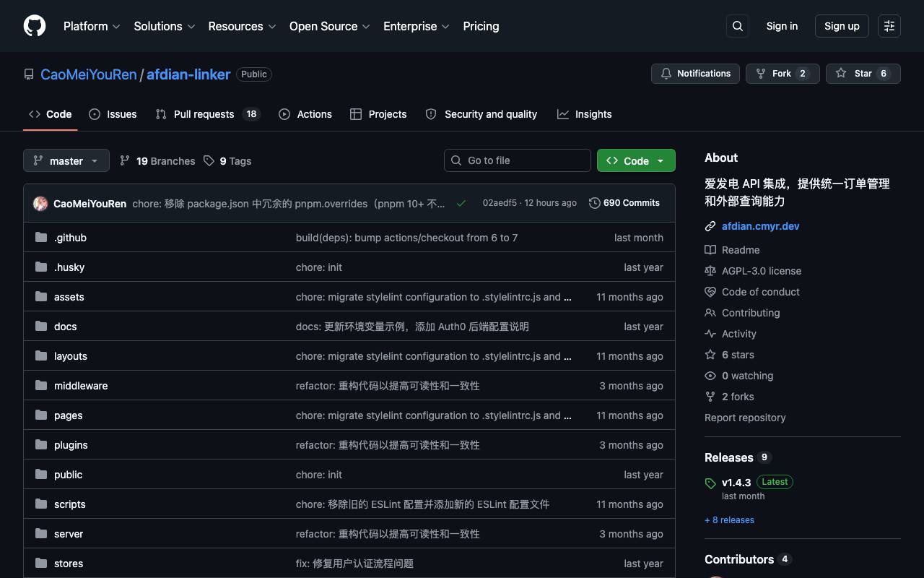Screen dimensions: 924x578
Task: Expand the Resources menu
Action: pos(242,26)
